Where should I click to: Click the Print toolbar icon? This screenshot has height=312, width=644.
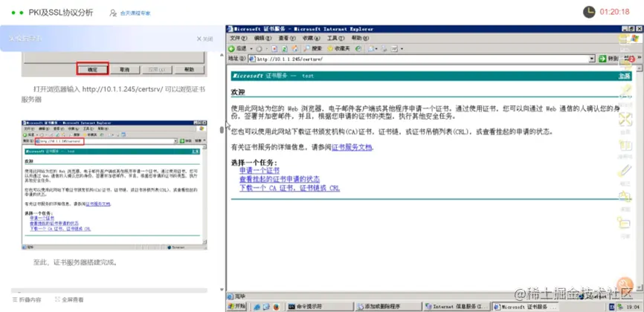pyautogui.click(x=384, y=48)
